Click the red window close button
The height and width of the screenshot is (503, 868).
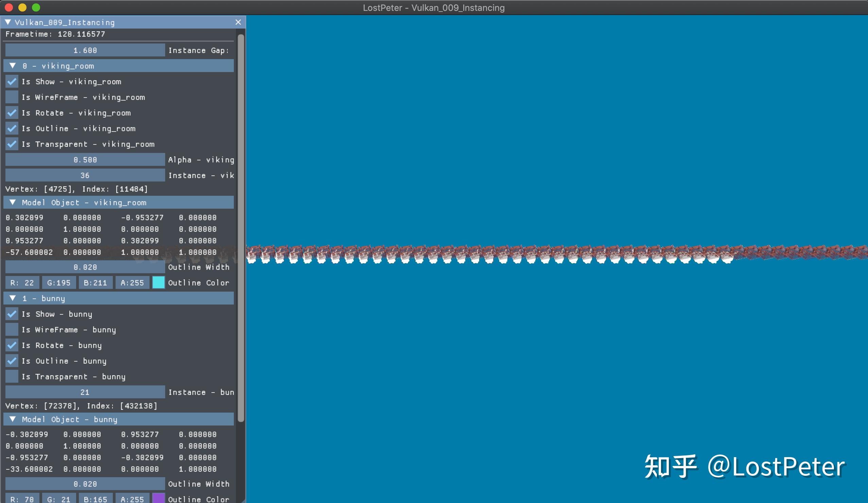9,7
